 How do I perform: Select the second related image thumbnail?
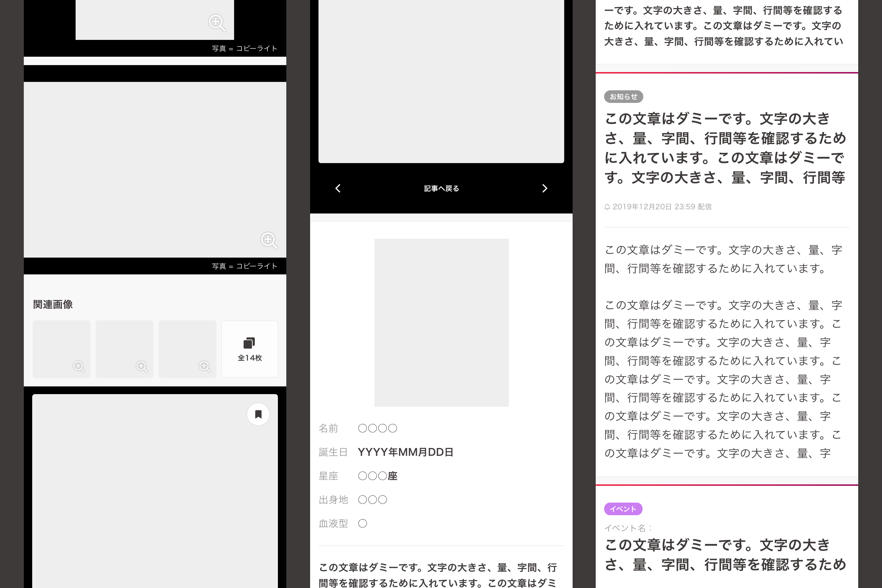click(124, 349)
